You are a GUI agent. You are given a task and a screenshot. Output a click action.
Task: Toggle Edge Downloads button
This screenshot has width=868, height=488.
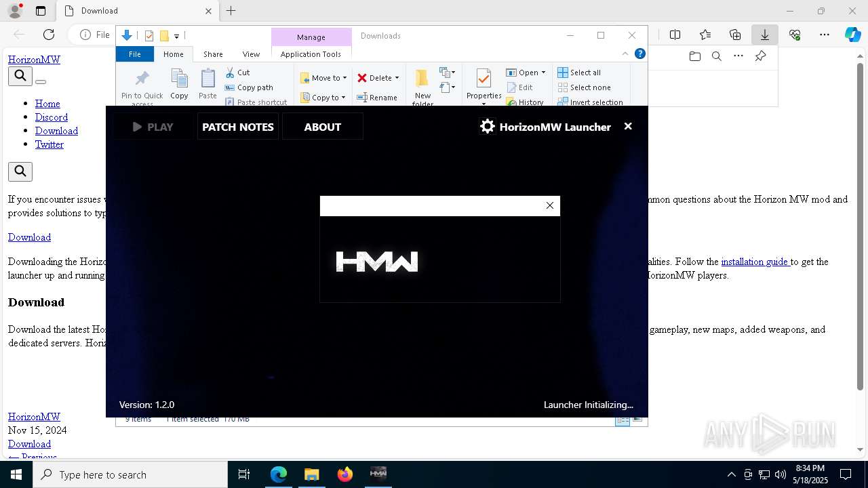pos(765,35)
